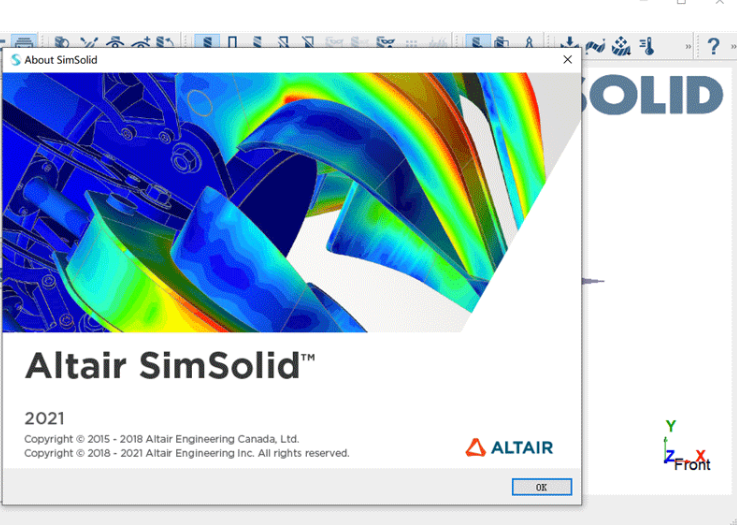Click the mask-shaped toolbar icon
This screenshot has height=525, width=737.
pyautogui.click(x=385, y=42)
